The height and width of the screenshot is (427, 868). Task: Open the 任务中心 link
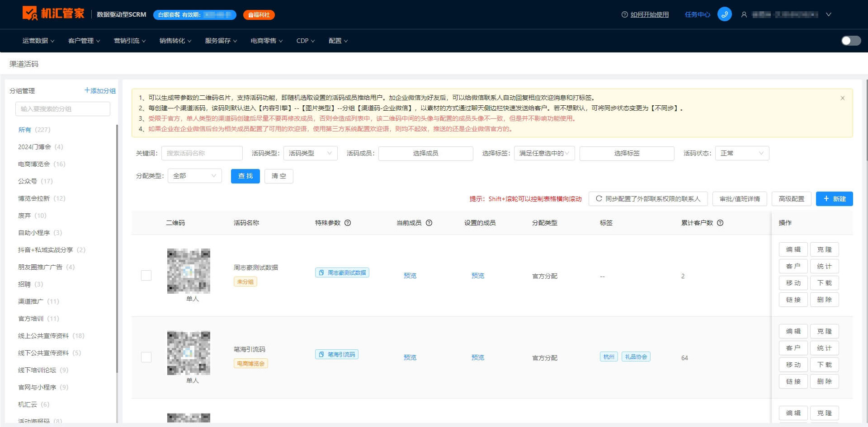click(697, 14)
